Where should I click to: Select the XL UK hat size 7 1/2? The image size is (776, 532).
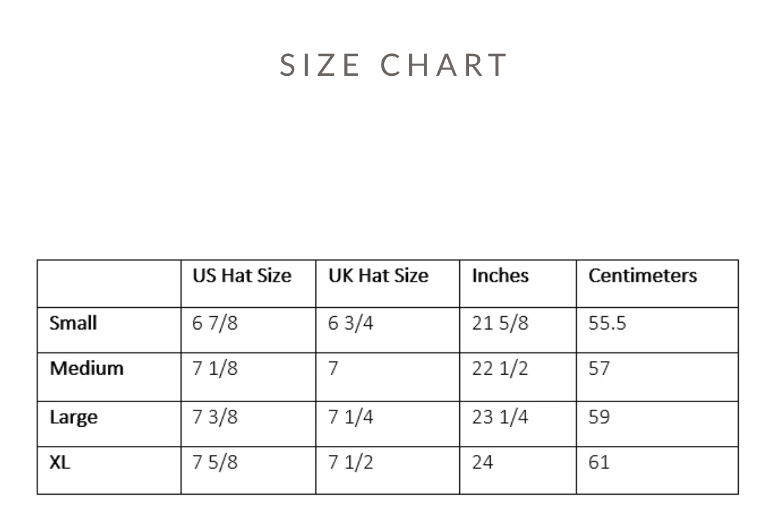(x=350, y=462)
